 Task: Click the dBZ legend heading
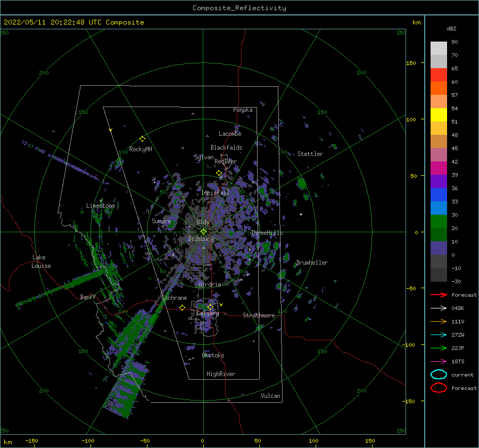451,28
